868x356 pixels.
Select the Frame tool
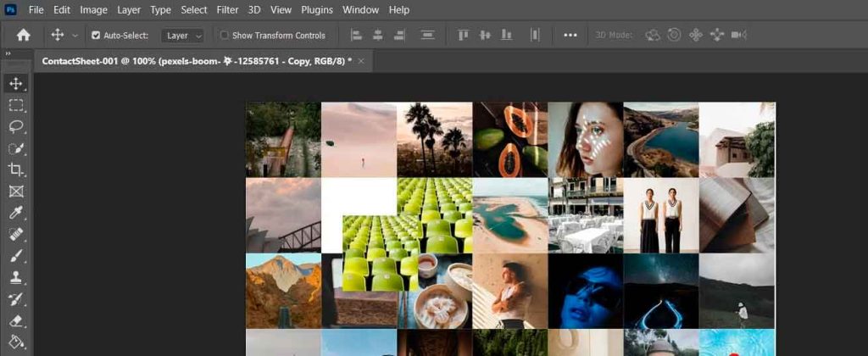[16, 192]
